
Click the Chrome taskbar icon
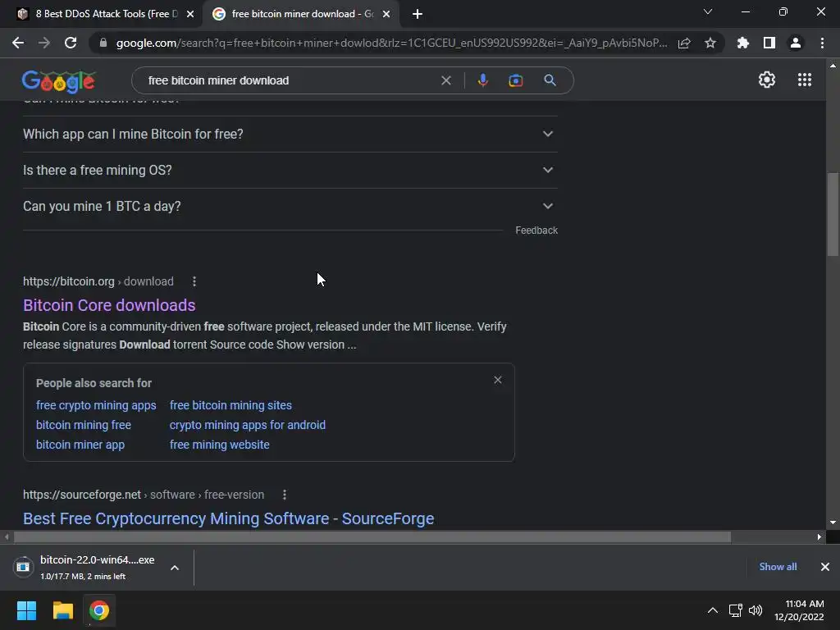99,610
